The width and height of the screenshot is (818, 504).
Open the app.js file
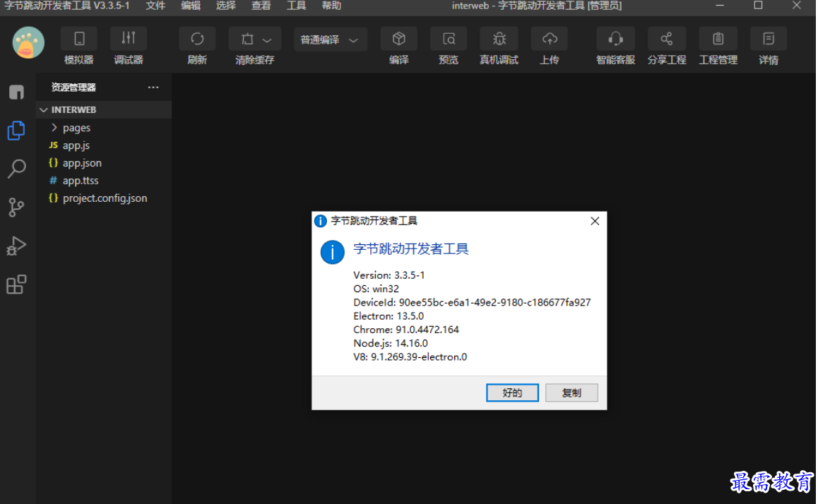pos(104,145)
